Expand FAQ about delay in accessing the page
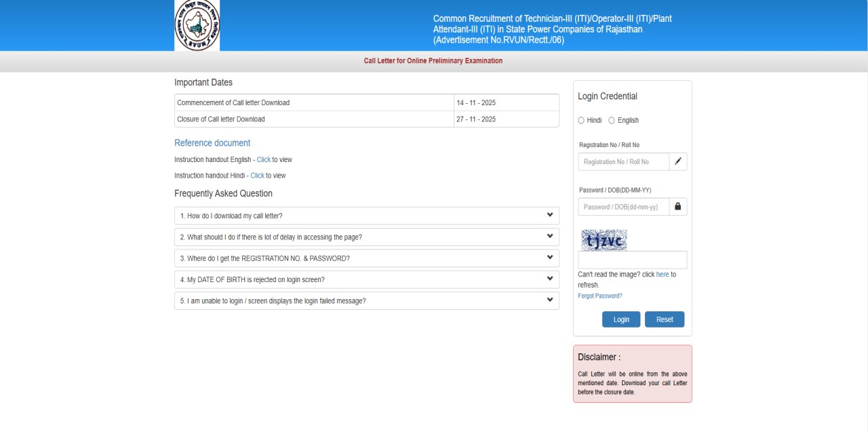The height and width of the screenshot is (432, 868). pos(366,237)
